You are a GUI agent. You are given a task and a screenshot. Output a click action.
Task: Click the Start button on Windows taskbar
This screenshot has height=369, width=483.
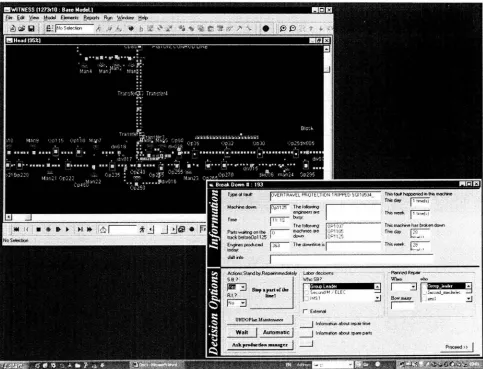[x=12, y=365]
